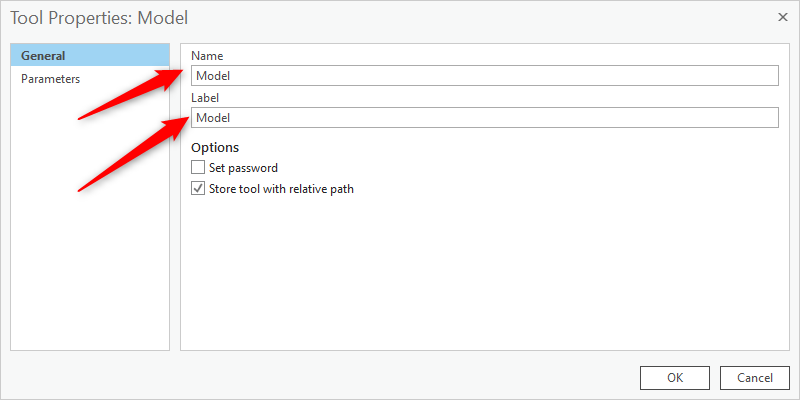Click the "Name" caption above first field

pyautogui.click(x=207, y=56)
